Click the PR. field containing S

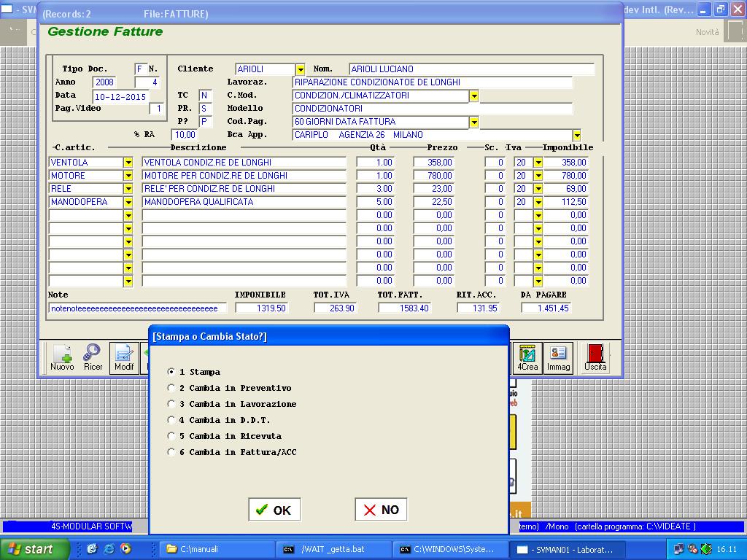coord(205,109)
